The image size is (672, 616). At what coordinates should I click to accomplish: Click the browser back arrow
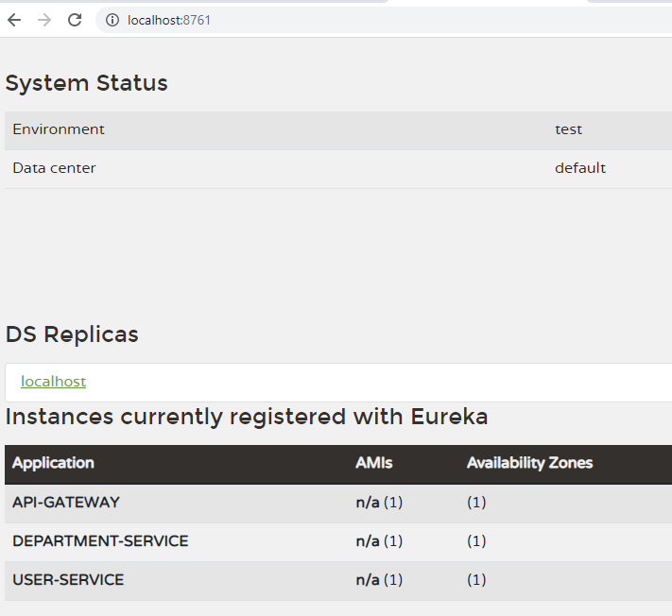[14, 20]
